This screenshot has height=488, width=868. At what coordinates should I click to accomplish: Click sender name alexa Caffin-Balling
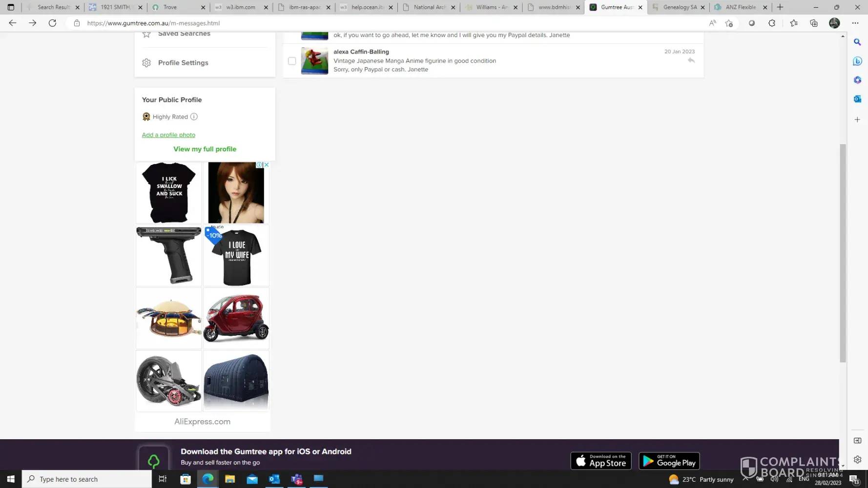[361, 52]
